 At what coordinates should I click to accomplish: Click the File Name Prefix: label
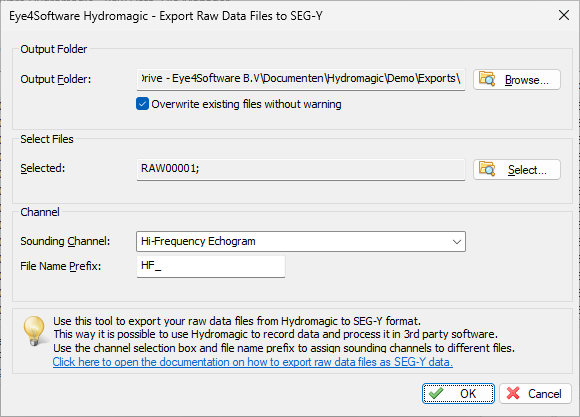point(61,266)
